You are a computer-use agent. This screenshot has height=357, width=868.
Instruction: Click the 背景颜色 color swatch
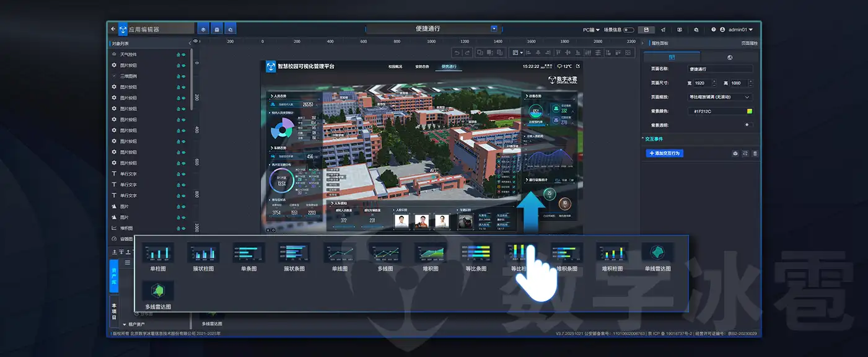point(749,111)
